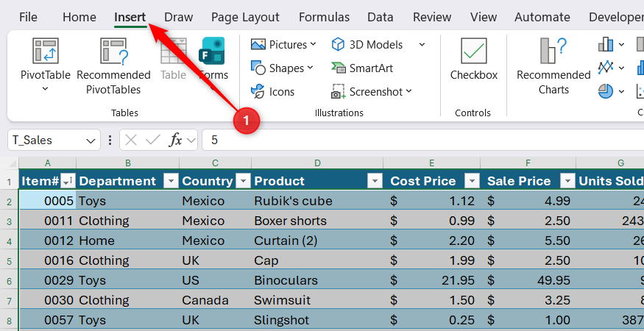
Task: Expand the 3D Models dropdown arrow
Action: (422, 44)
